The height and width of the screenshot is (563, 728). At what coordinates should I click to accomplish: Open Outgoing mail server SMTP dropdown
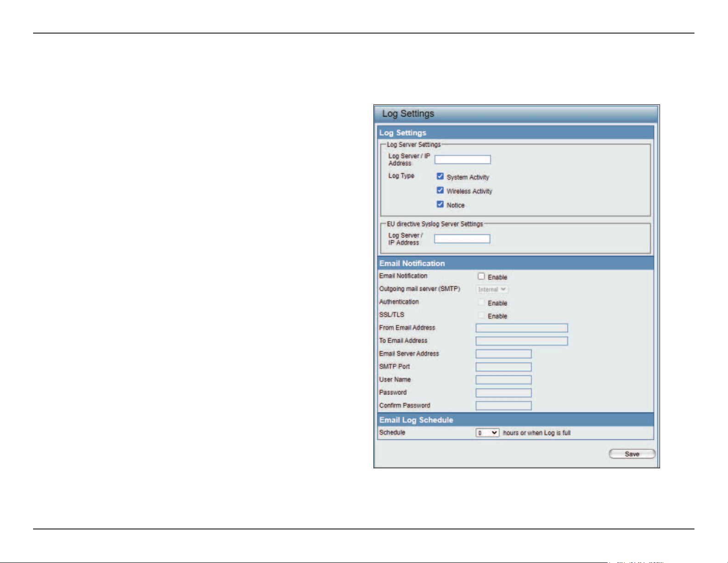(492, 289)
